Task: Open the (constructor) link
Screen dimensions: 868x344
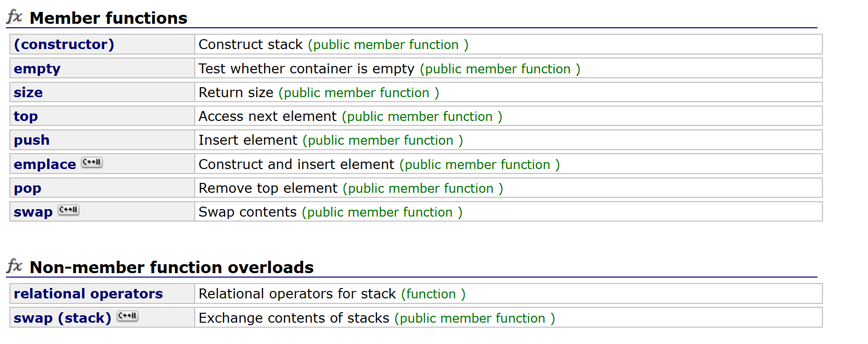Action: coord(64,45)
